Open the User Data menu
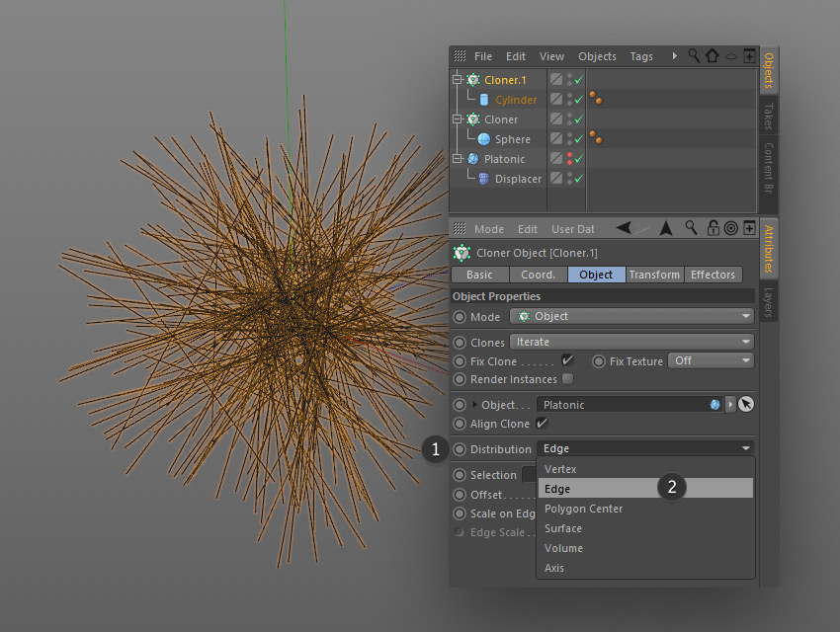840x632 pixels. [572, 229]
